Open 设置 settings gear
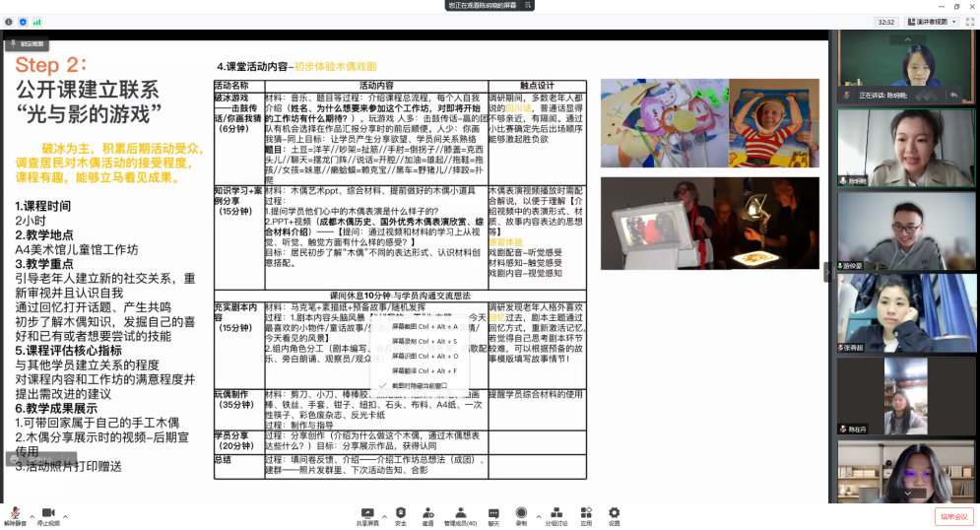Viewport: 980px width, 530px height. [614, 512]
